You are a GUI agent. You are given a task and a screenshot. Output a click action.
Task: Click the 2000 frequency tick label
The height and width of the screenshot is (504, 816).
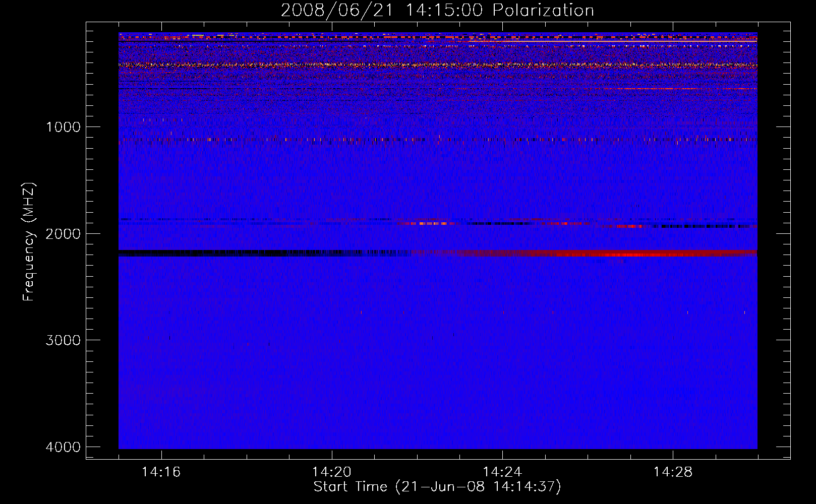point(64,234)
